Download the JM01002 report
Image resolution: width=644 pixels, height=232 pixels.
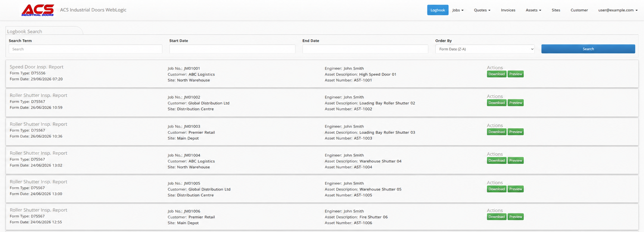tap(497, 103)
